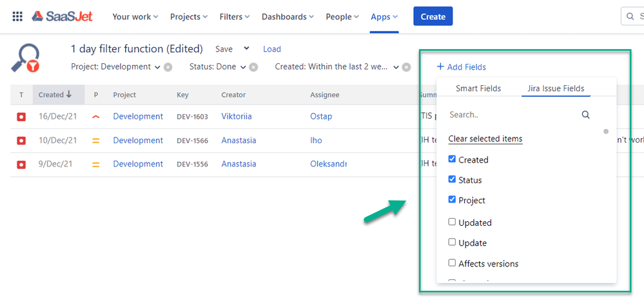Switch to the Smart Fields tab

click(x=478, y=88)
